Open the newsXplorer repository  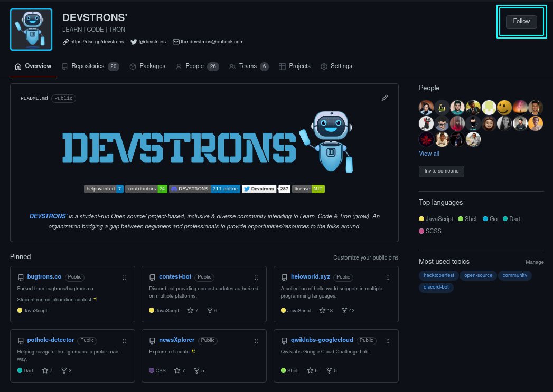point(177,340)
